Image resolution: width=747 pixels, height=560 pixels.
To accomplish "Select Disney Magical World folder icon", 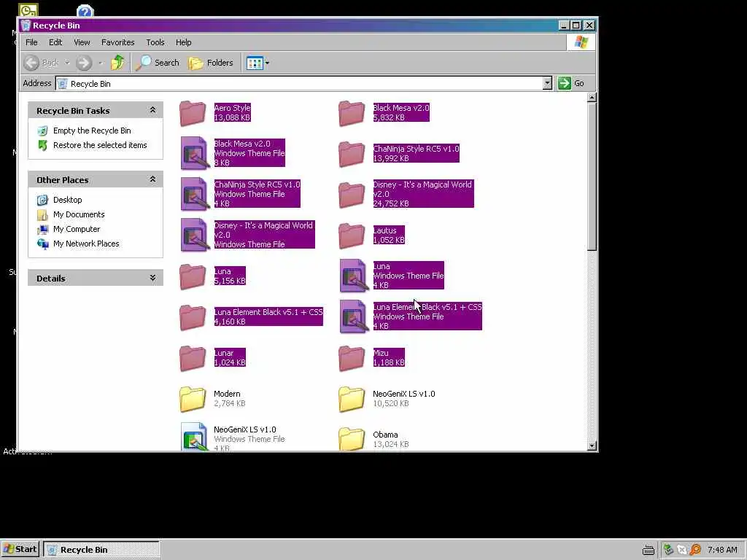I will [352, 194].
